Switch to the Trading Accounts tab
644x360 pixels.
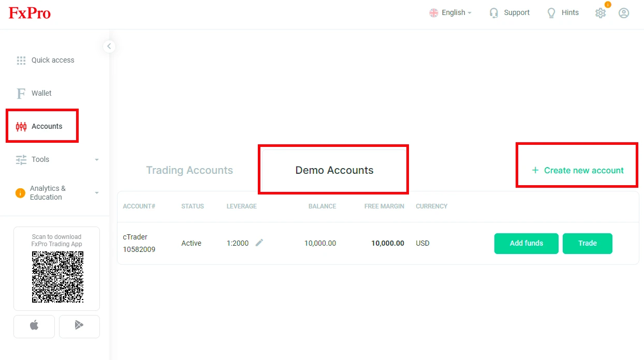click(189, 170)
